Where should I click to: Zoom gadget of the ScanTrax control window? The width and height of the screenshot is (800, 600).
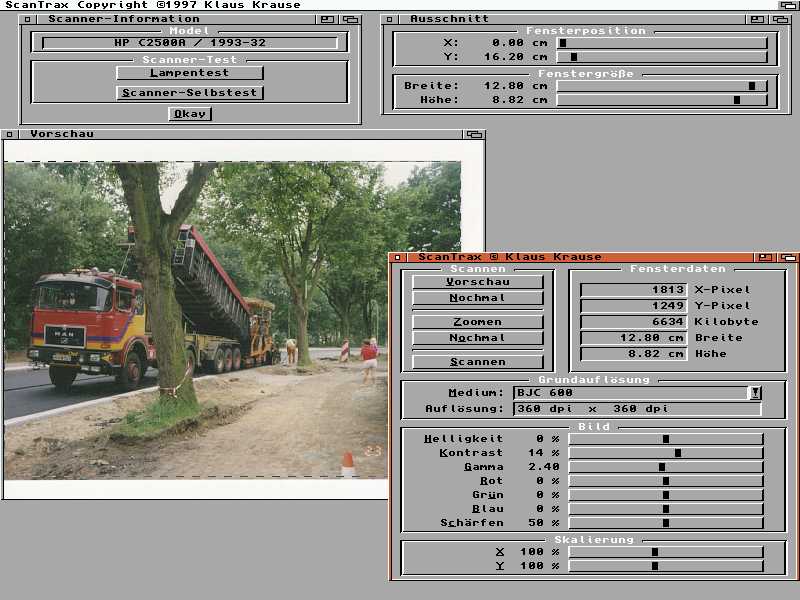coord(765,257)
